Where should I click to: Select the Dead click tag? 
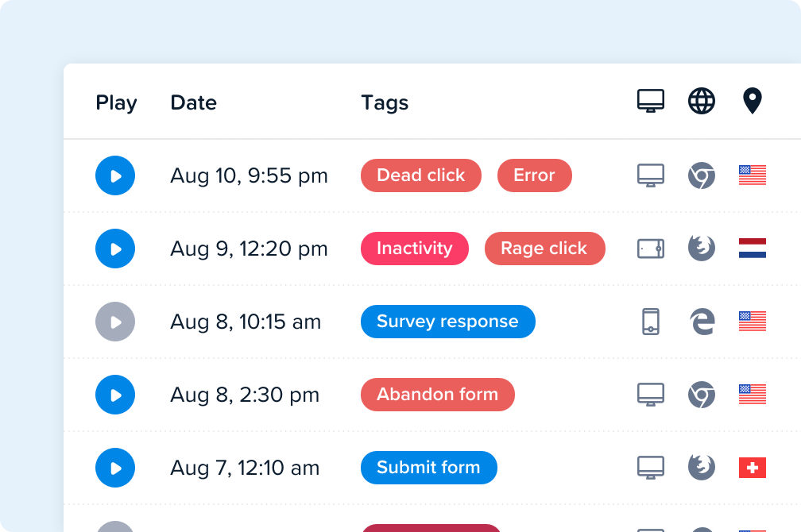click(x=421, y=175)
